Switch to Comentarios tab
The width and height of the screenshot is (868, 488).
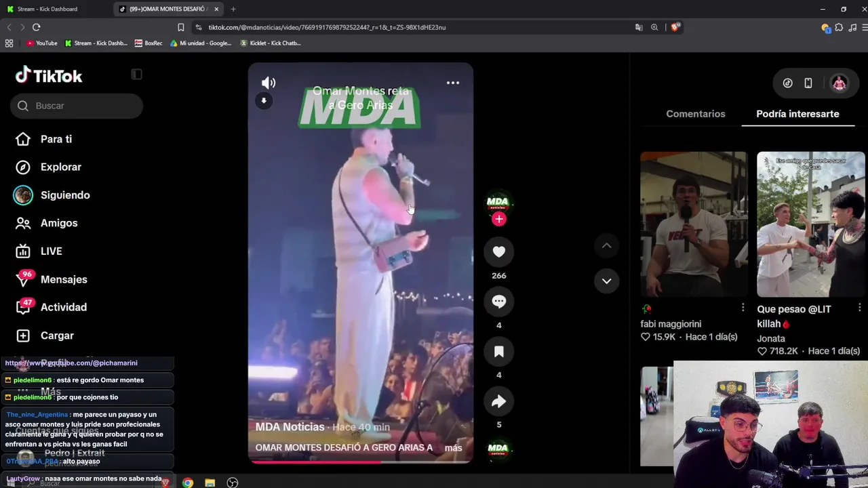click(695, 114)
